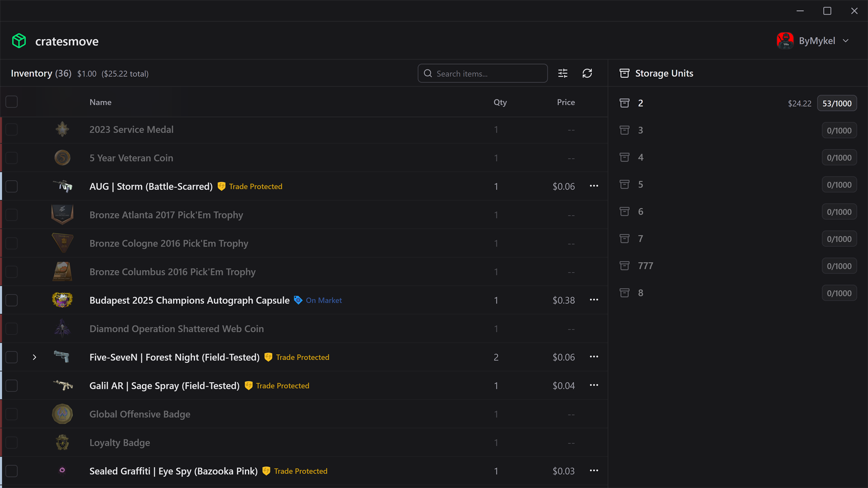
Task: Open the more options for AUG Storm
Action: [594, 186]
